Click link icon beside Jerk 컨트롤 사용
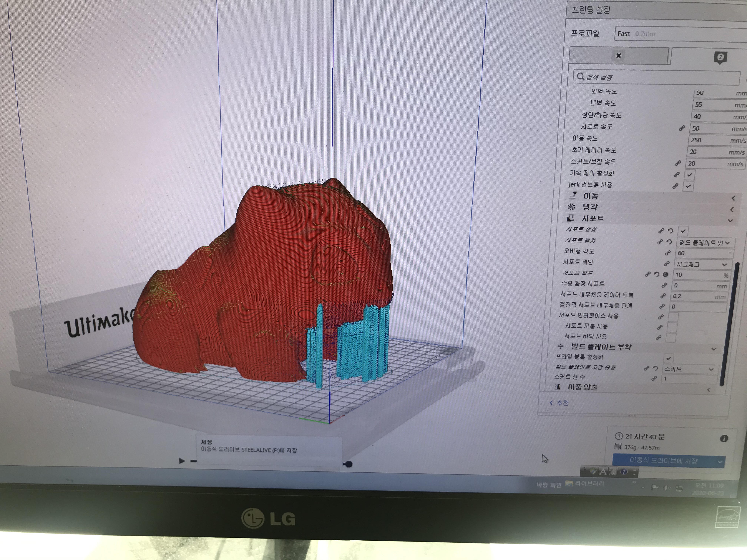The image size is (747, 560). [x=675, y=186]
